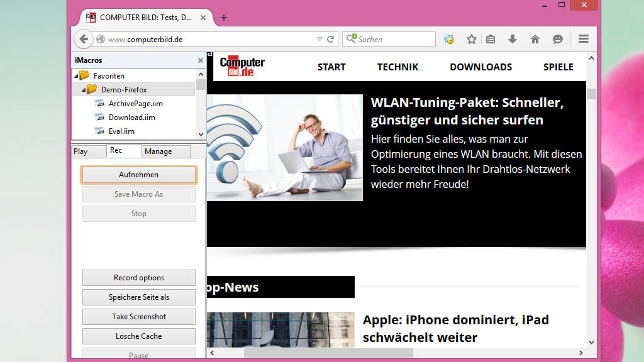Switch to the Play tab
Viewport: 644px width, 362px height.
click(88, 151)
